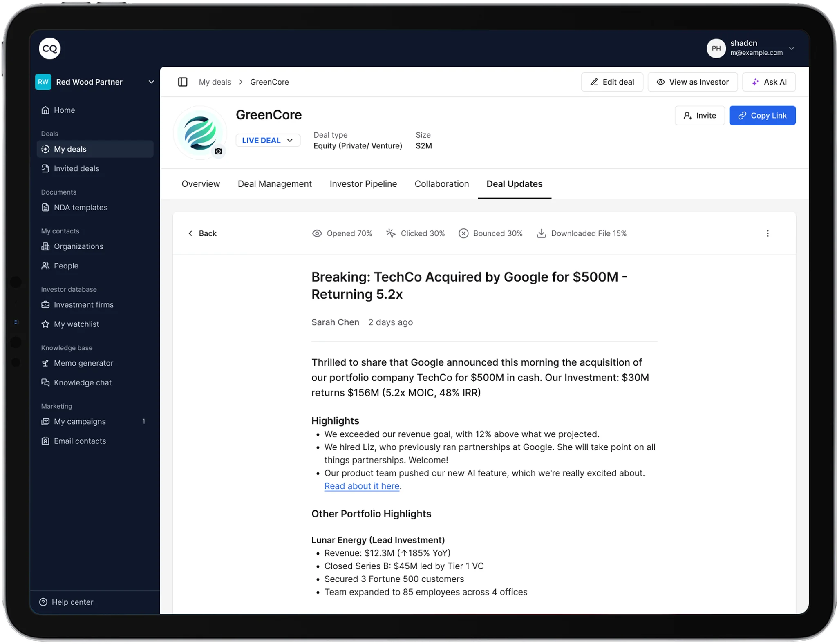Click Ask AI sparkle button

(769, 82)
